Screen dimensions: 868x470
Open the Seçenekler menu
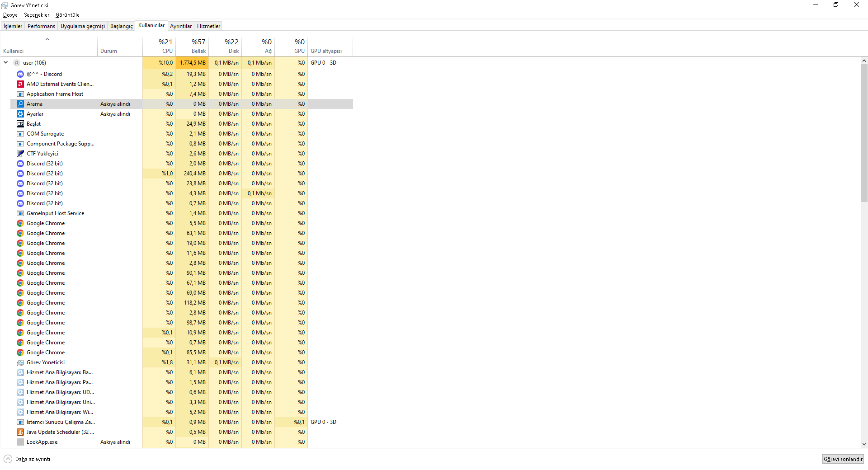37,15
